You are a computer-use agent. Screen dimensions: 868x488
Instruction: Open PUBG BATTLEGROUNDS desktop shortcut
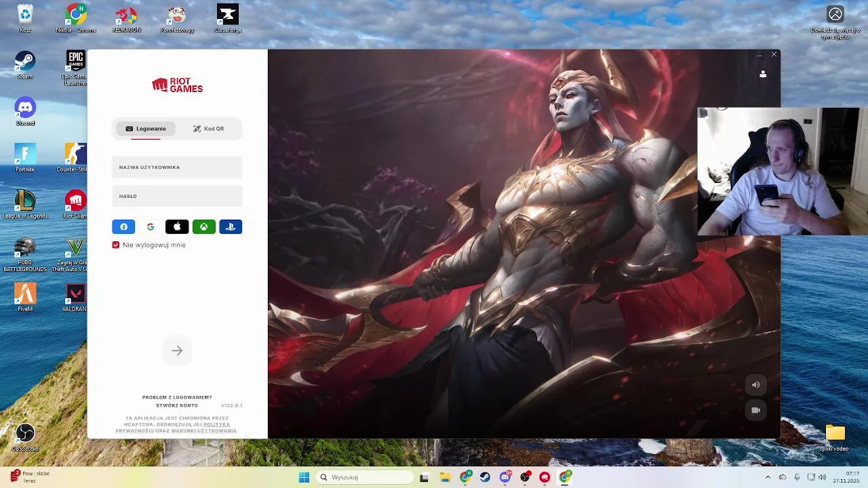[25, 254]
